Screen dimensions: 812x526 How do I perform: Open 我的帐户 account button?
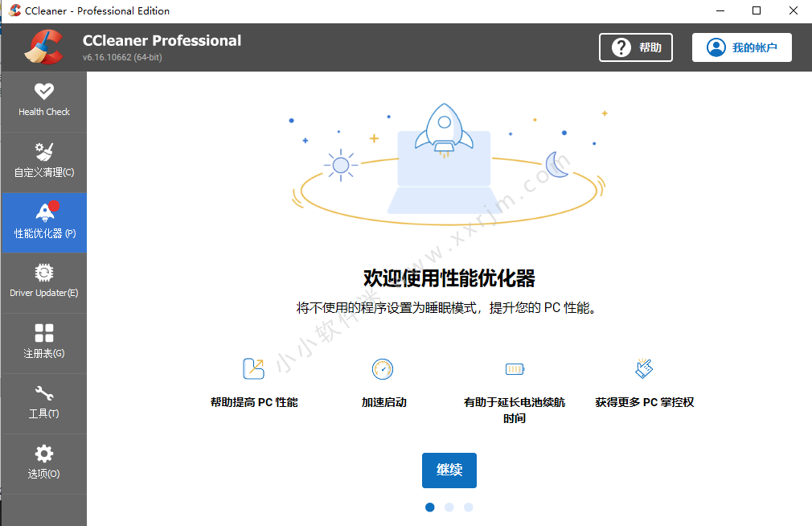coord(741,47)
